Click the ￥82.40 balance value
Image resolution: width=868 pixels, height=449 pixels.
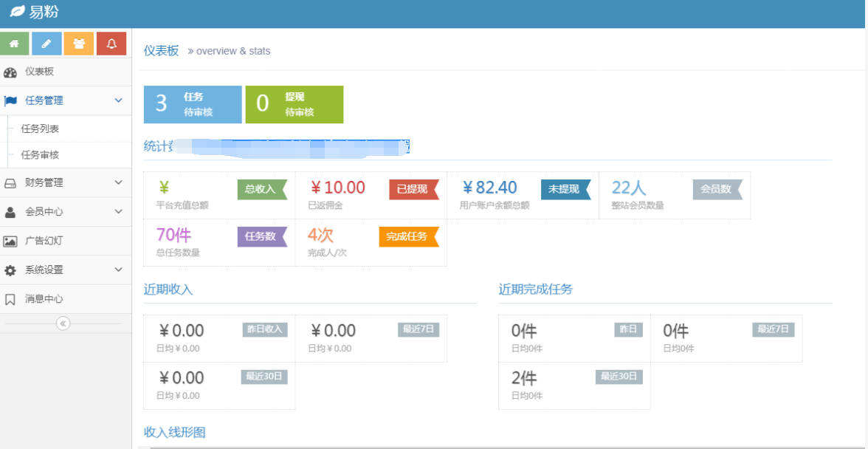tap(489, 188)
